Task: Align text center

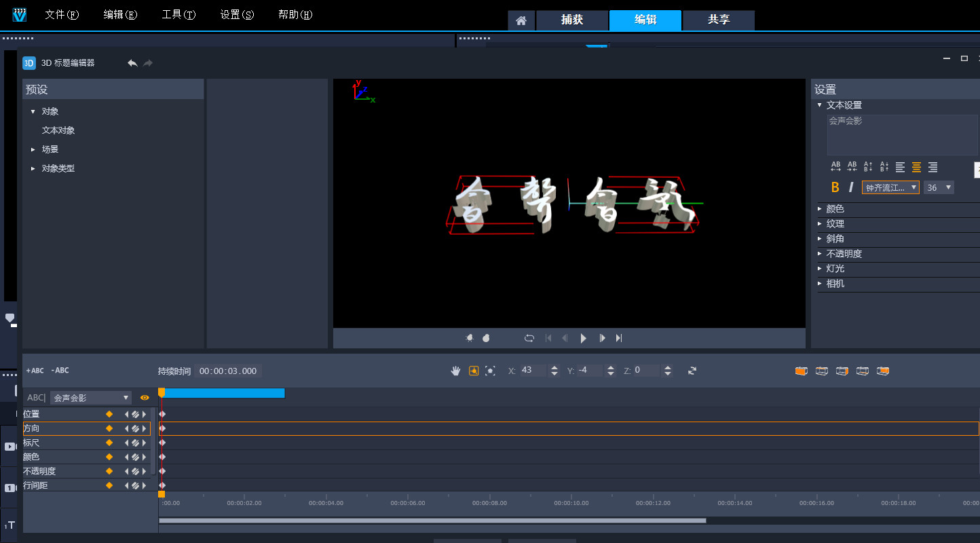Action: [x=917, y=167]
